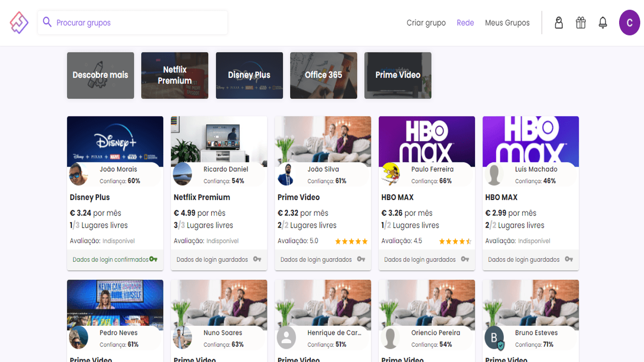Viewport: 644px width, 362px height.
Task: Click the site logo icon
Action: pos(19,23)
